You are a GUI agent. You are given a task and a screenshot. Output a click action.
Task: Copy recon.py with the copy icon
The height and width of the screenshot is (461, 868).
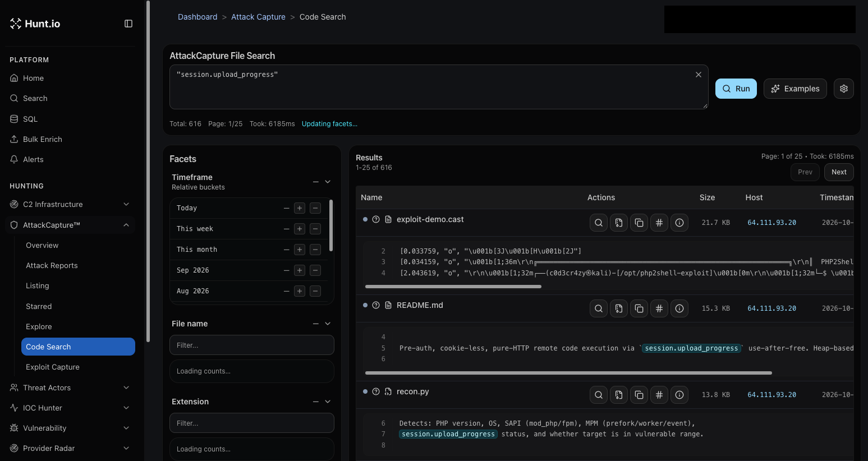click(x=639, y=395)
